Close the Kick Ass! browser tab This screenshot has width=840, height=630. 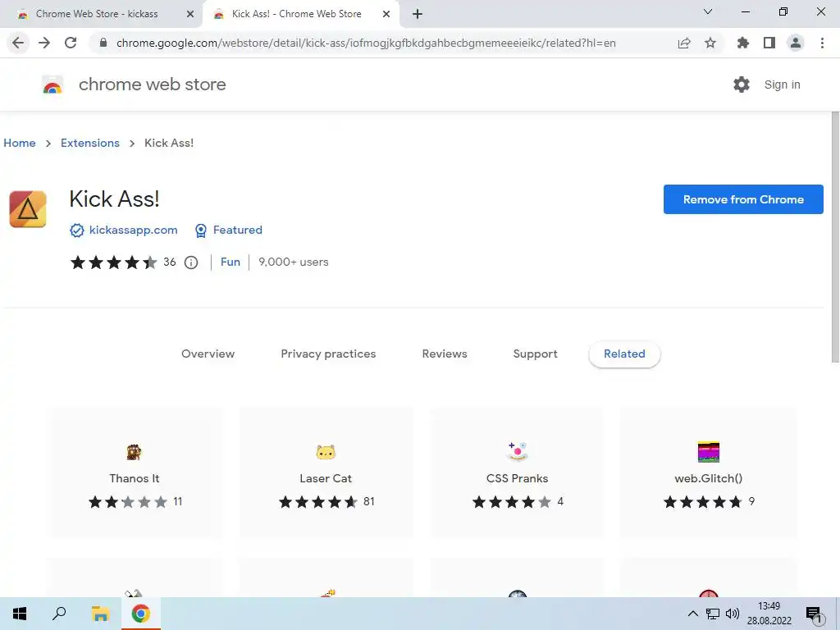tap(386, 15)
